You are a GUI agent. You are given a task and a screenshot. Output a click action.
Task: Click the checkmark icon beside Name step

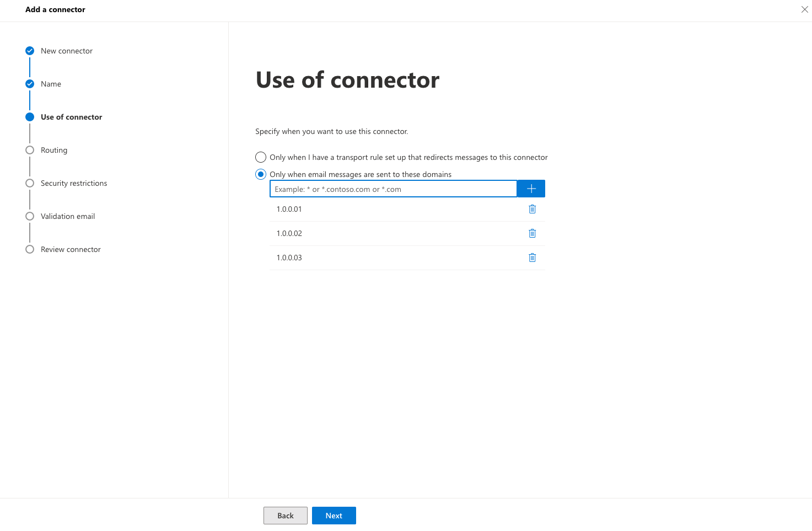(29, 83)
